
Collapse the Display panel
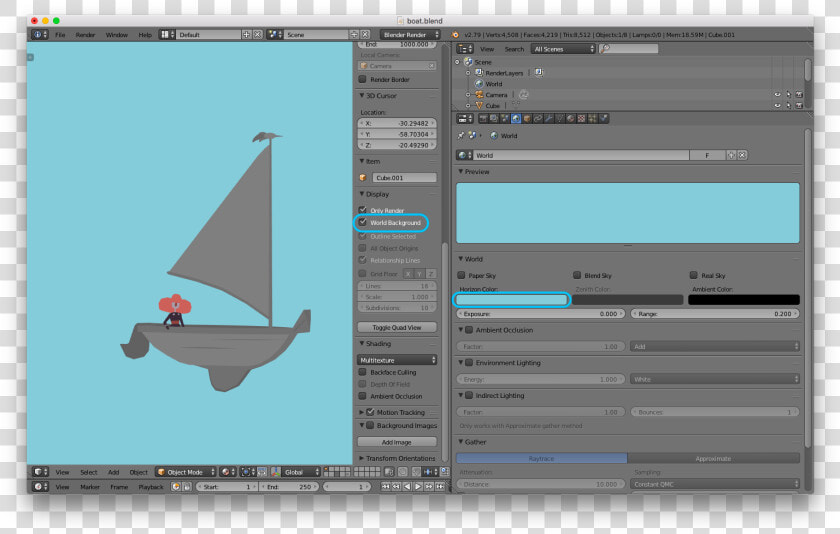click(x=362, y=194)
